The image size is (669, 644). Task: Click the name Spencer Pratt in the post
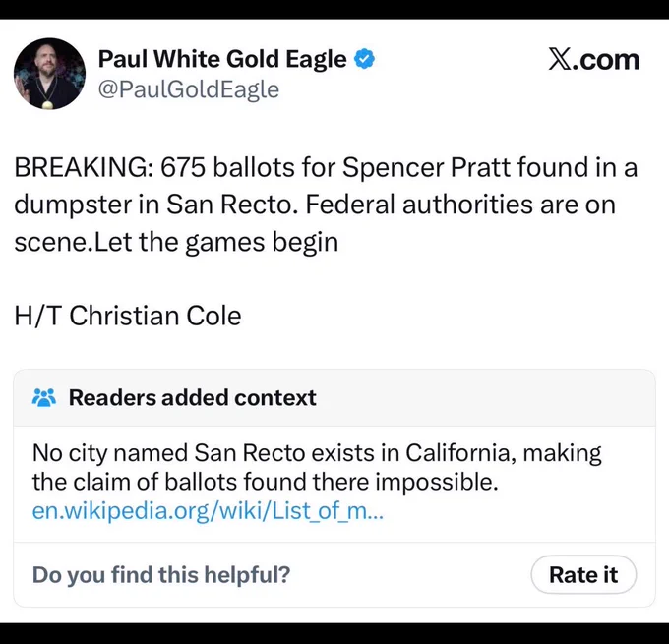(426, 167)
